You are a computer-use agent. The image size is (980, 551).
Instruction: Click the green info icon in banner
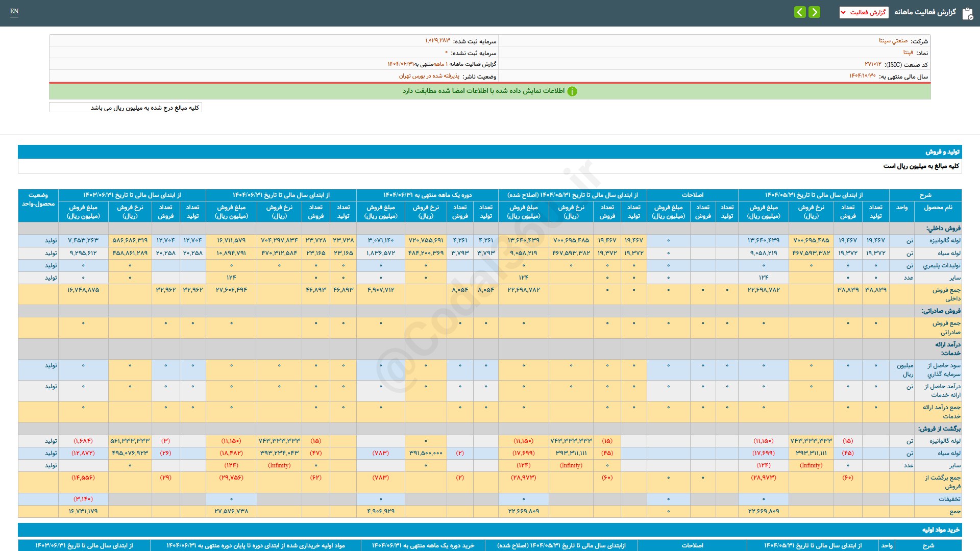coord(572,91)
